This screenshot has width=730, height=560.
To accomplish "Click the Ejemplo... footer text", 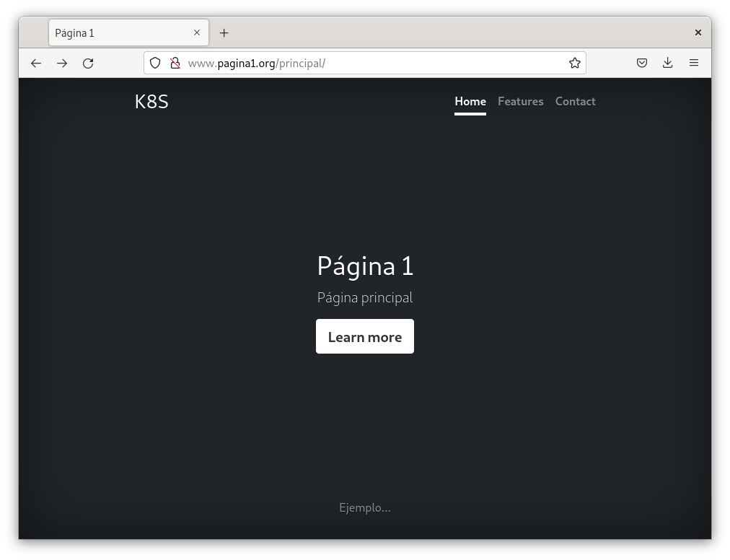I will coord(365,508).
